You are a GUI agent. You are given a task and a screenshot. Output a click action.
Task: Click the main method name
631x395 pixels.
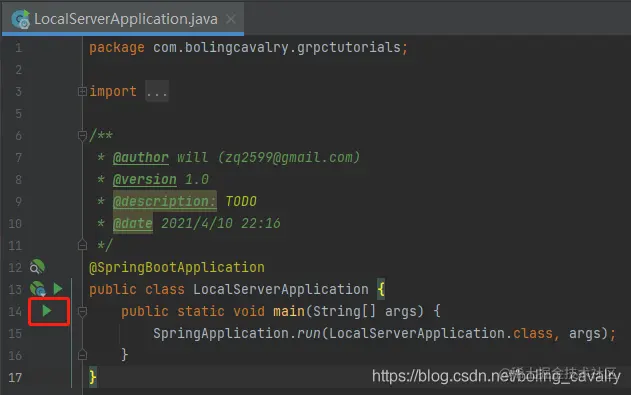(289, 311)
